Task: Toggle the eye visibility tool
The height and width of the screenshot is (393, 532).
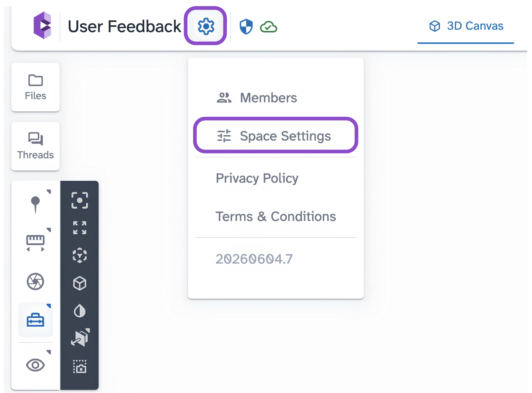Action: pyautogui.click(x=35, y=365)
